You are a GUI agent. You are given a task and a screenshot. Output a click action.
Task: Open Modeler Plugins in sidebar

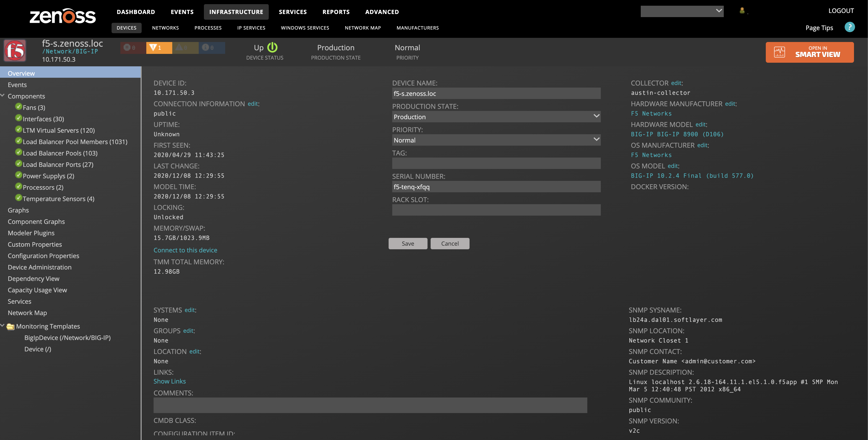pos(31,233)
